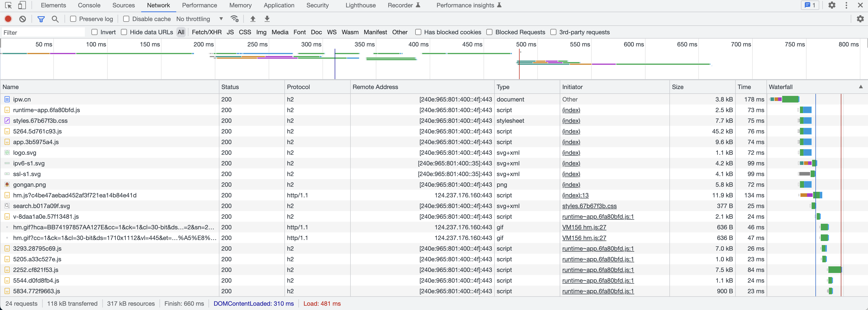
Task: Open the Lighthouse tab
Action: coord(360,5)
